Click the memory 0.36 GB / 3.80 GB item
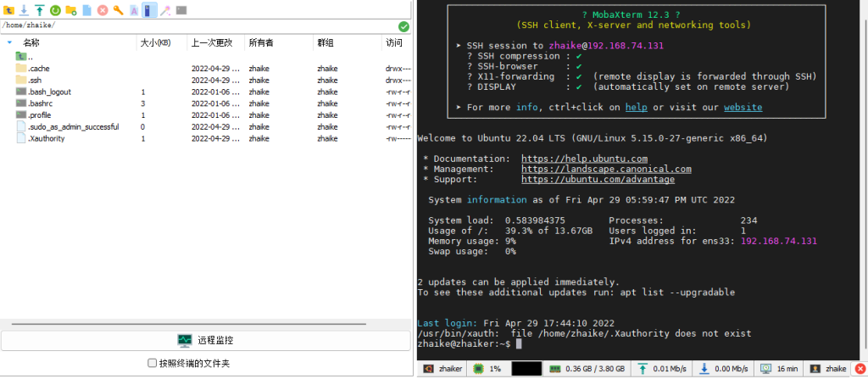The width and height of the screenshot is (868, 379). point(587,369)
